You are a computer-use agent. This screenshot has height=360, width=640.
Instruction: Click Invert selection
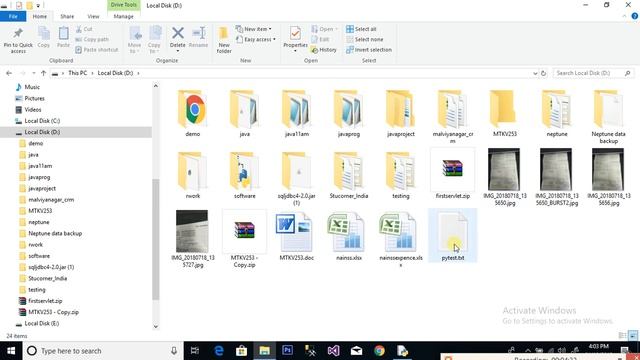(369, 50)
